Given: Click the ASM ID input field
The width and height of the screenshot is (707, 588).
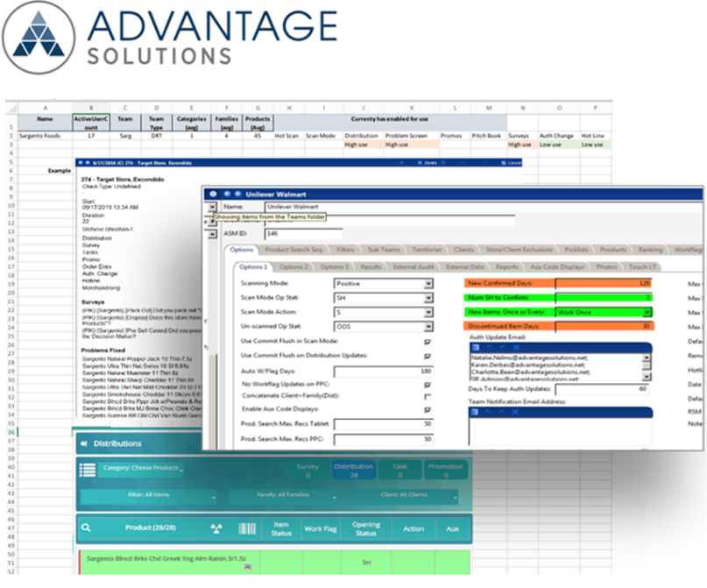Looking at the screenshot, I should pyautogui.click(x=303, y=234).
